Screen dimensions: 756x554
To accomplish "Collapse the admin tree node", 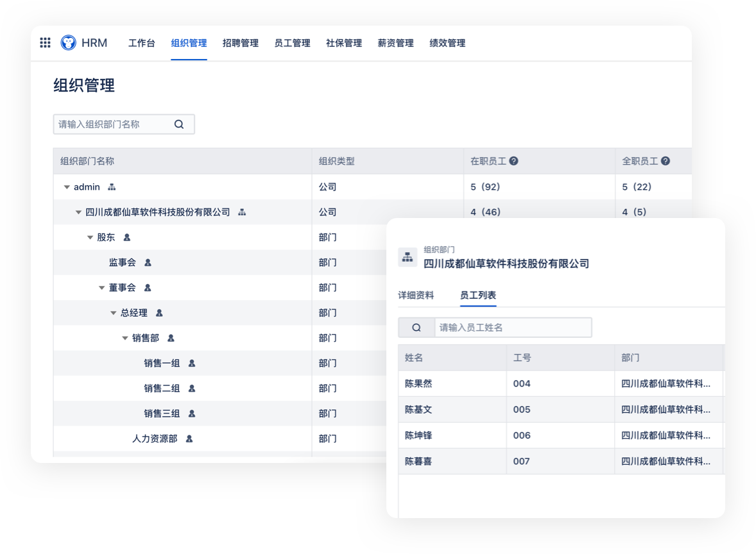I will click(67, 187).
